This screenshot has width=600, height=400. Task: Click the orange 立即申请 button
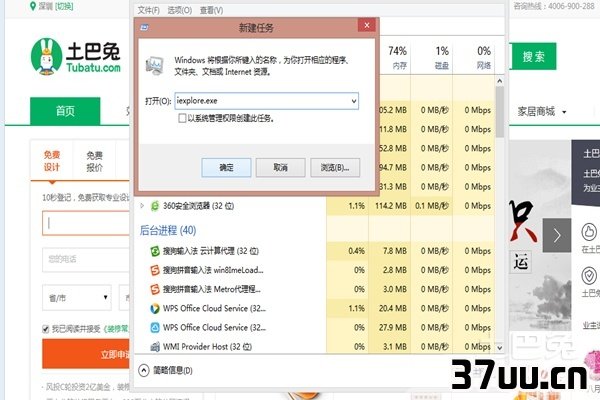[x=86, y=354]
